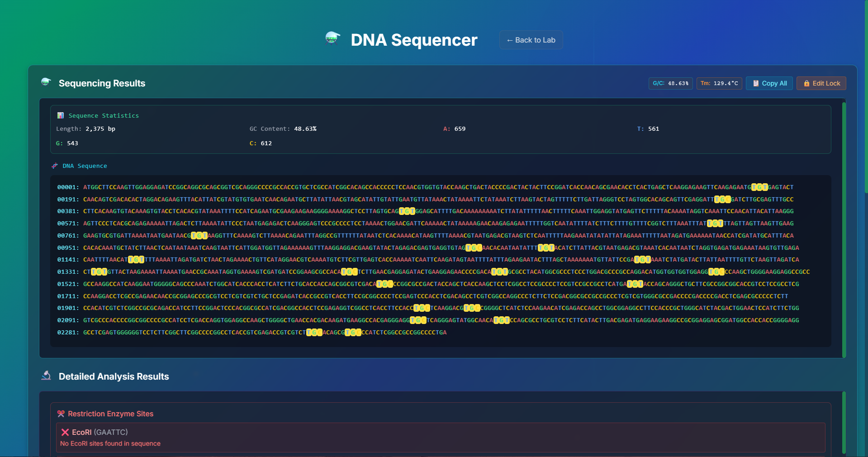868x457 pixels.
Task: Go back using Back to Lab
Action: point(531,40)
